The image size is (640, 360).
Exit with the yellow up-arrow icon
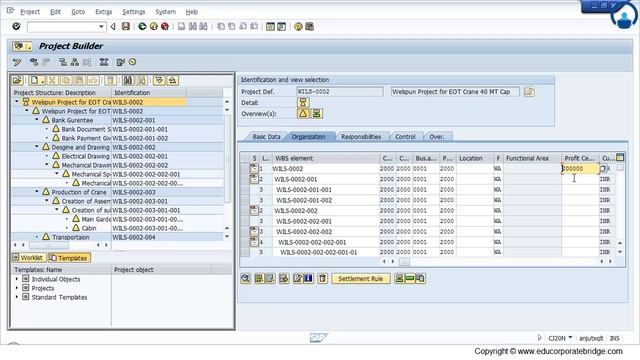153,27
